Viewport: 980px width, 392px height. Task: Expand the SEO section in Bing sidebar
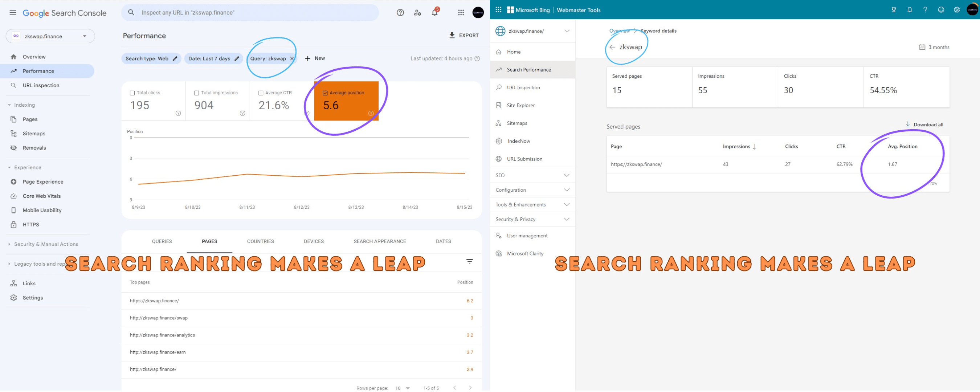pos(532,175)
